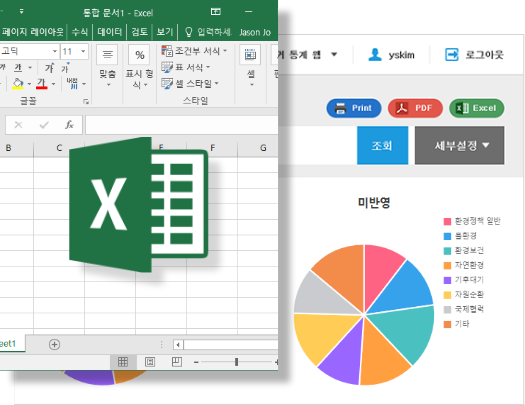This screenshot has width=525, height=405.
Task: Open the font color dropdown arrow
Action: pos(53,84)
